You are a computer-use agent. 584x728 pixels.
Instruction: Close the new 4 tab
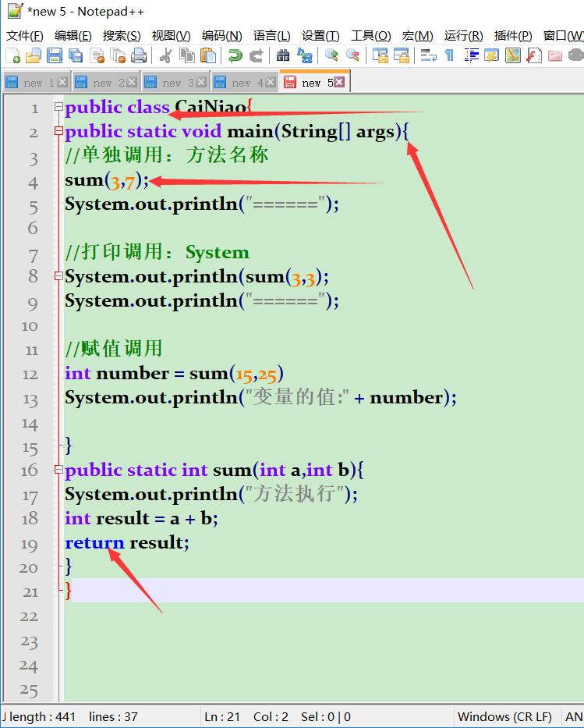[271, 82]
